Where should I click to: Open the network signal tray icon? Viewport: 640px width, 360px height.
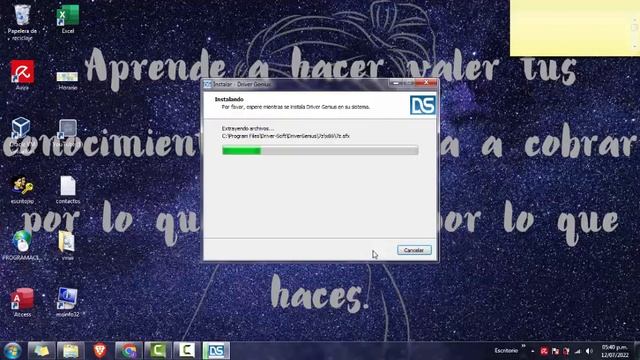pos(578,351)
